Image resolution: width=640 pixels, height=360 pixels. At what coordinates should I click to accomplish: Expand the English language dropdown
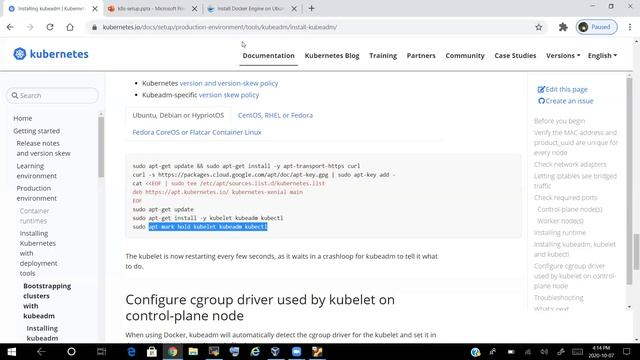[x=602, y=56]
